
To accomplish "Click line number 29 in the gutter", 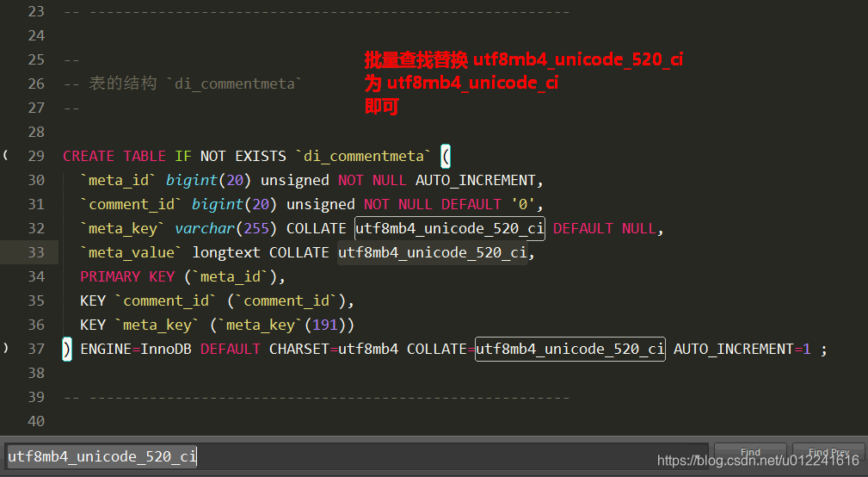I will (x=36, y=156).
